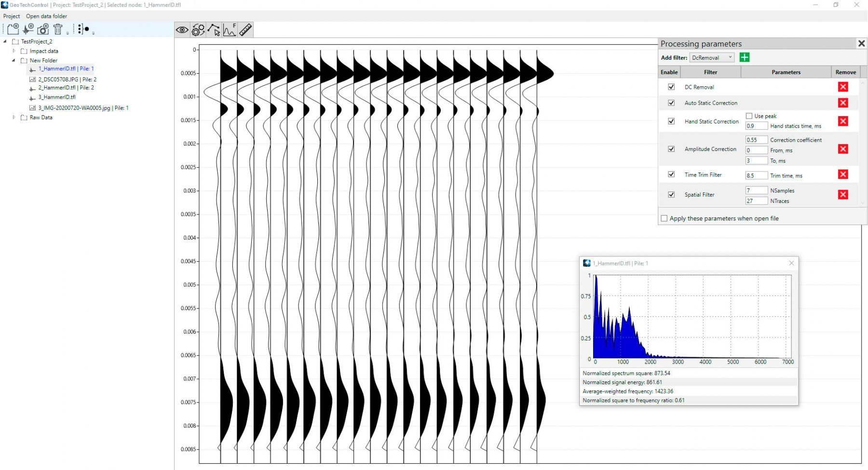
Task: Enable Apply these parameters when open file
Action: pos(665,218)
